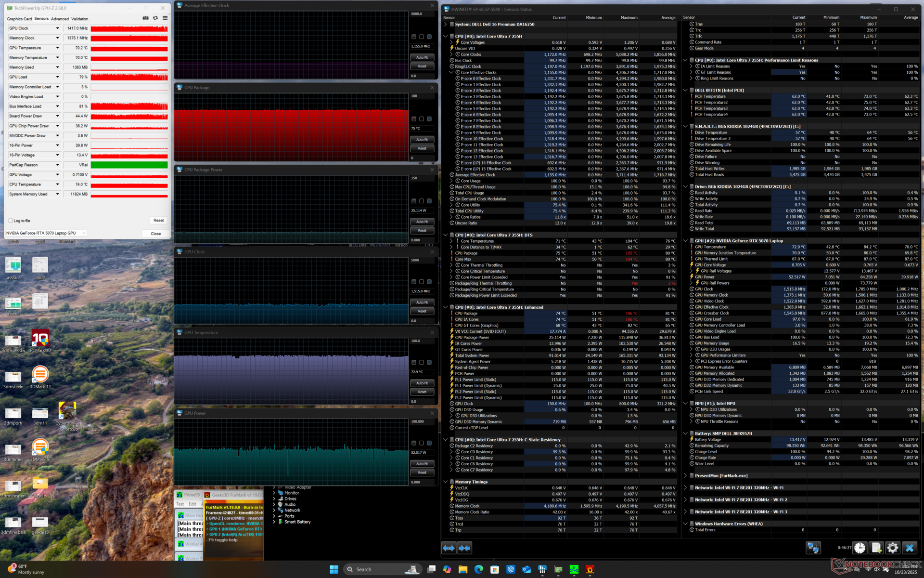Screen dimensions: 924x578
Task: Click Auto Fit in GPU Temperature graph
Action: coord(422,383)
